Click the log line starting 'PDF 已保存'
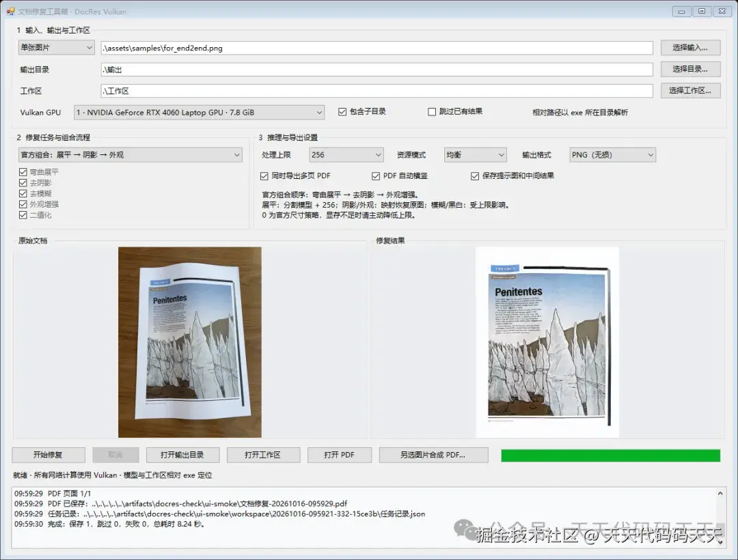738x560 pixels. [180, 503]
